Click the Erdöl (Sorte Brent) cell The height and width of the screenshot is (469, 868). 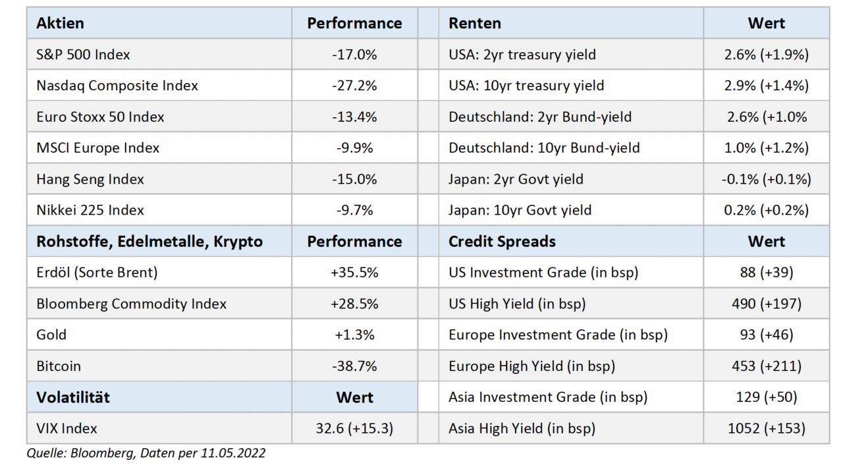click(97, 272)
